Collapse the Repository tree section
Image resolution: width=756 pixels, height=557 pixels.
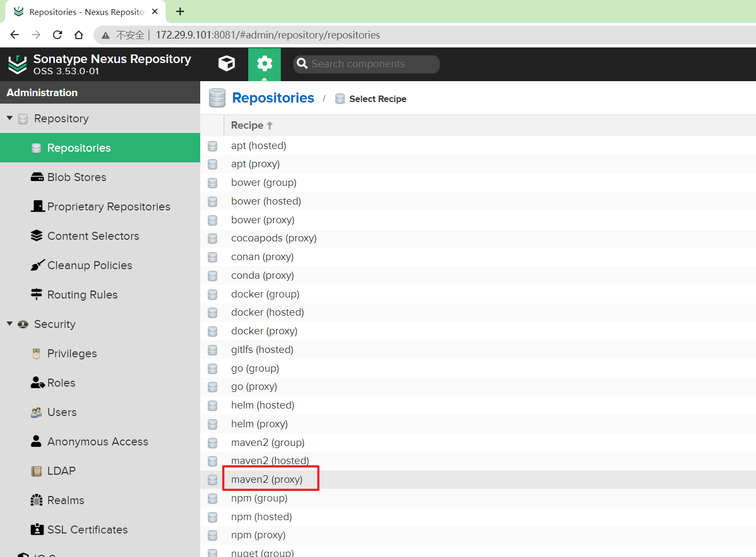tap(10, 118)
